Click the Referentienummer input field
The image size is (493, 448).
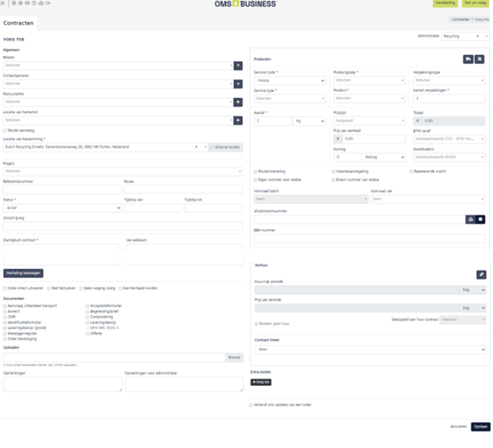[62, 189]
